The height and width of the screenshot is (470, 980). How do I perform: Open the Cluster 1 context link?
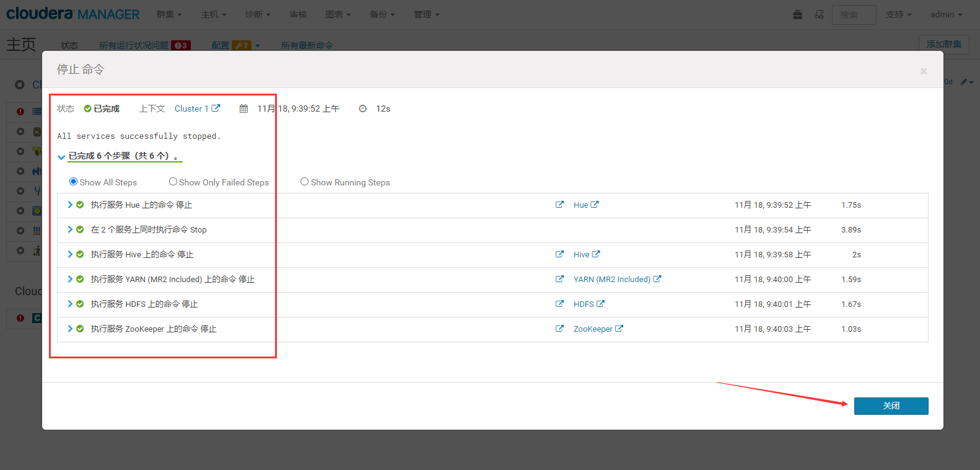pos(191,109)
